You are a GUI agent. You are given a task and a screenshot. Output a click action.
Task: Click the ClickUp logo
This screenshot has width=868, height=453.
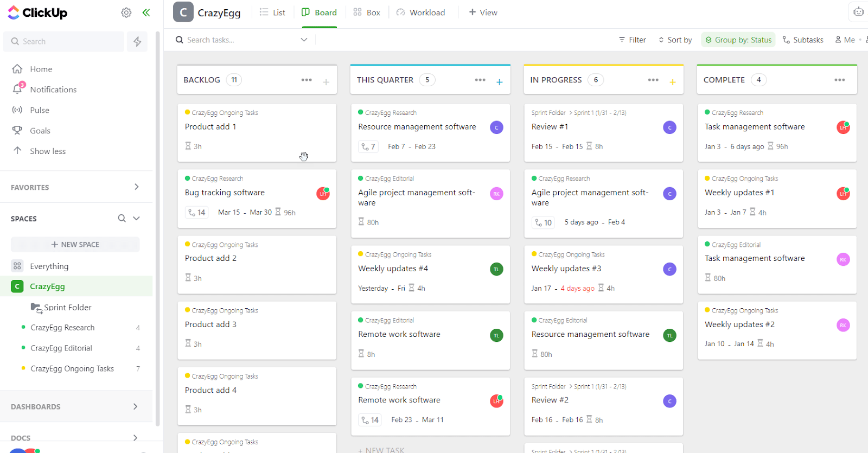coord(37,12)
